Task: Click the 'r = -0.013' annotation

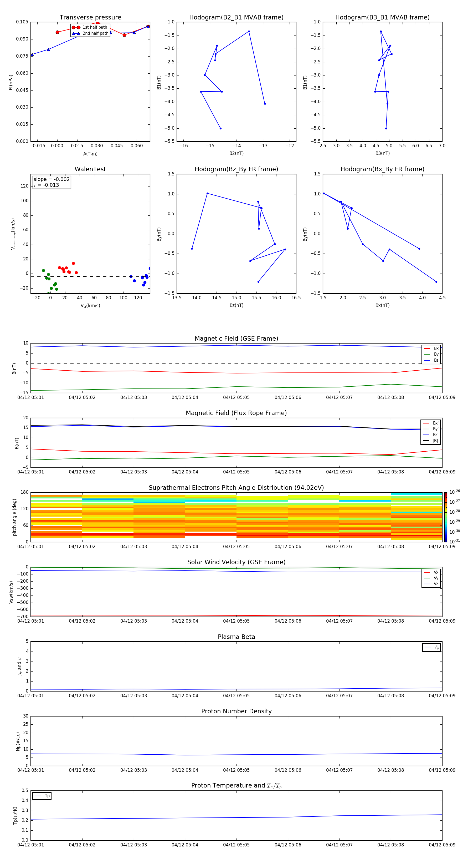Action: tap(47, 185)
